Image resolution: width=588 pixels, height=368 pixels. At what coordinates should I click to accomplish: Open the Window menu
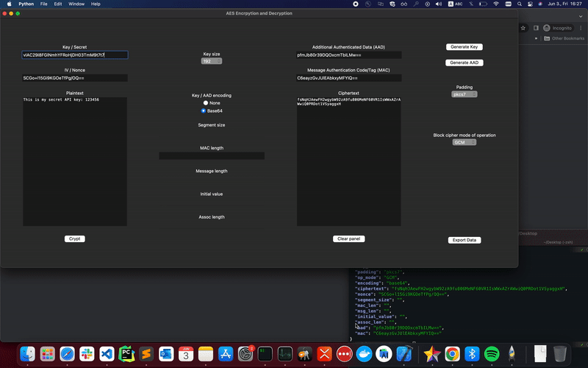tap(76, 4)
